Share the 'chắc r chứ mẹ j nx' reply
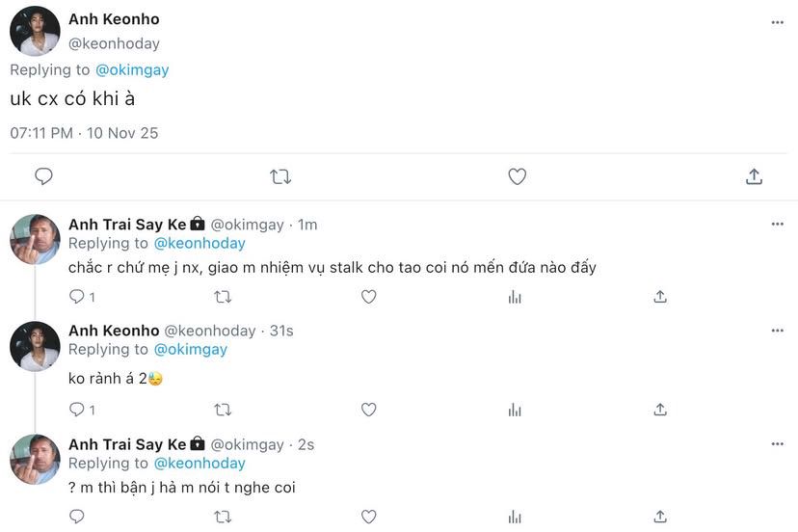 tap(660, 297)
